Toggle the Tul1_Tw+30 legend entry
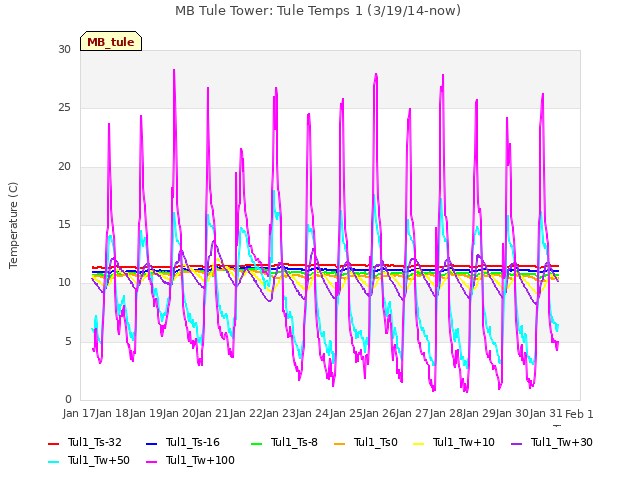 tap(552, 442)
